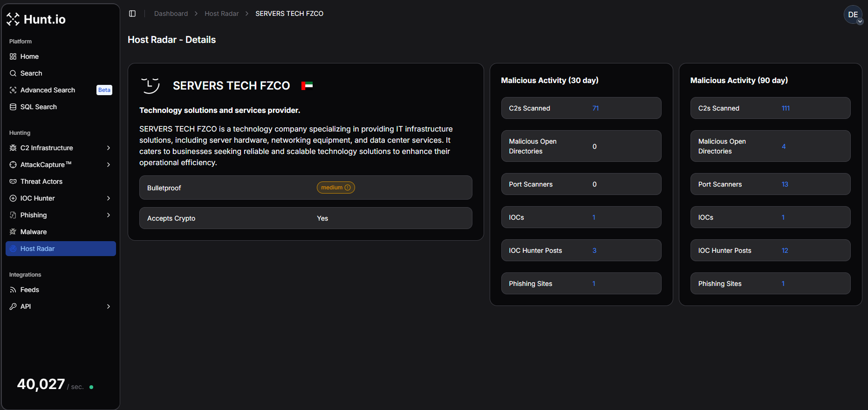Open the DE user avatar menu
This screenshot has width=868, height=410.
853,14
